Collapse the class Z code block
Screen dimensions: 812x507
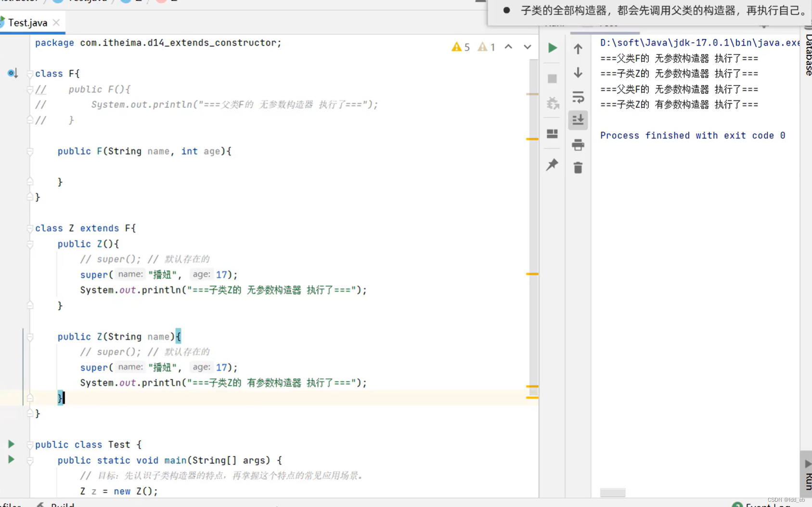[x=29, y=228]
